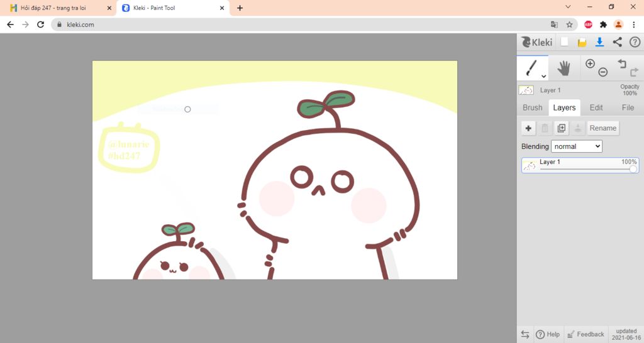The image size is (644, 343).
Task: Bookmark this page with the star
Action: pos(569,24)
